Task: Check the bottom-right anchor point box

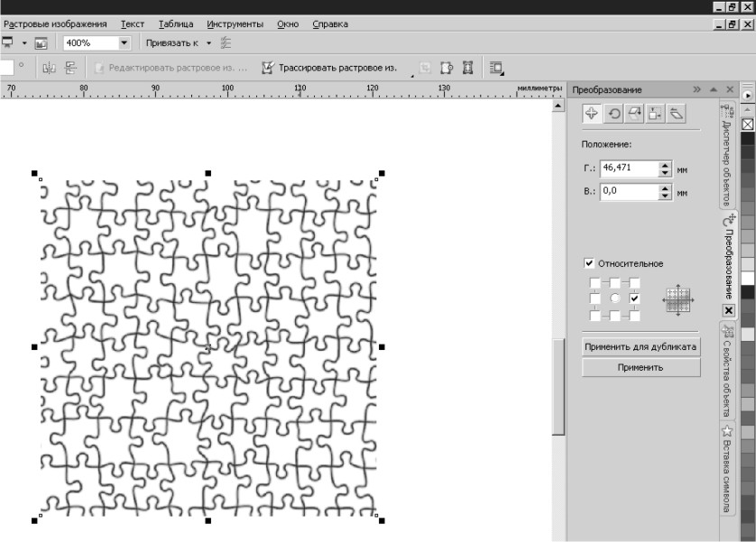Action: coord(634,316)
